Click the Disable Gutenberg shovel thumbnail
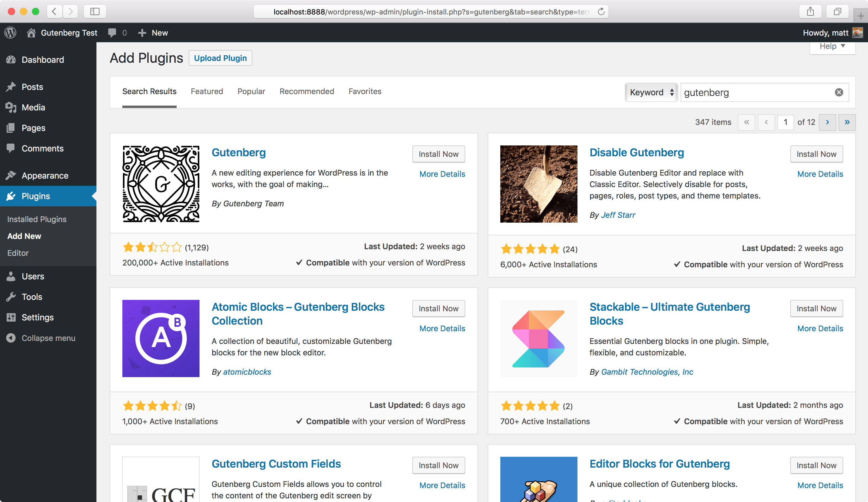This screenshot has width=868, height=502. pos(539,184)
